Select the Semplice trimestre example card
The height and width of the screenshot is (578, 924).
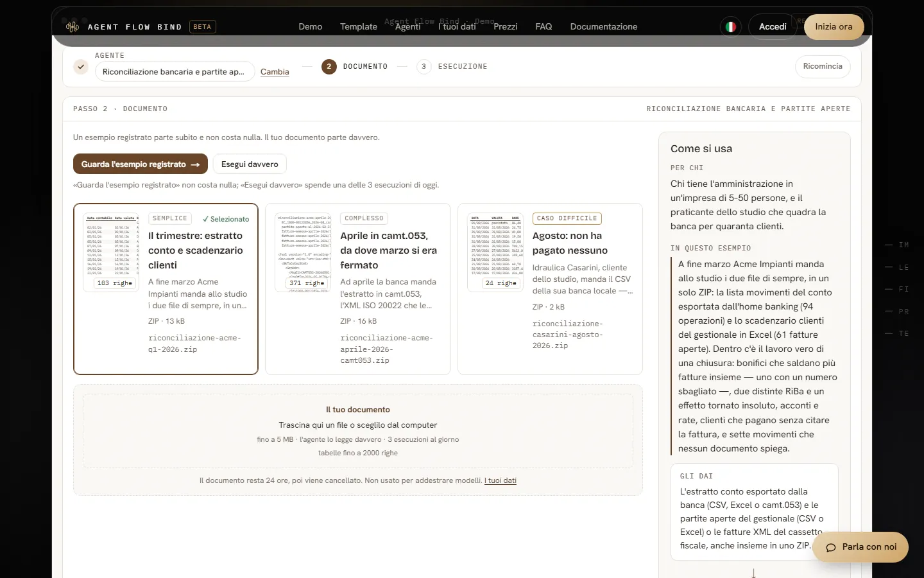point(166,289)
